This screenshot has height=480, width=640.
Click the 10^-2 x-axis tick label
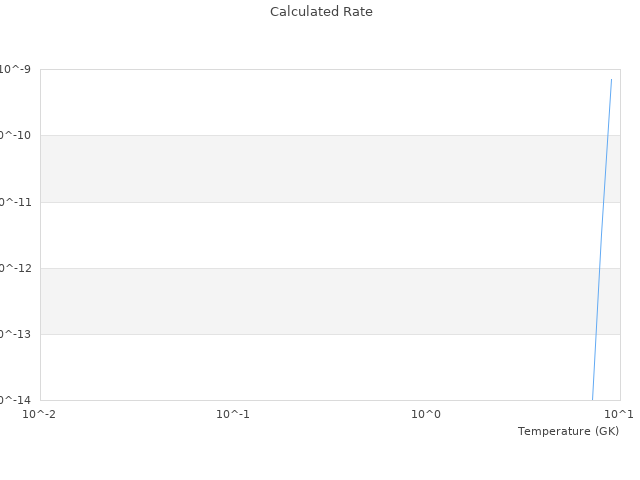(x=39, y=413)
